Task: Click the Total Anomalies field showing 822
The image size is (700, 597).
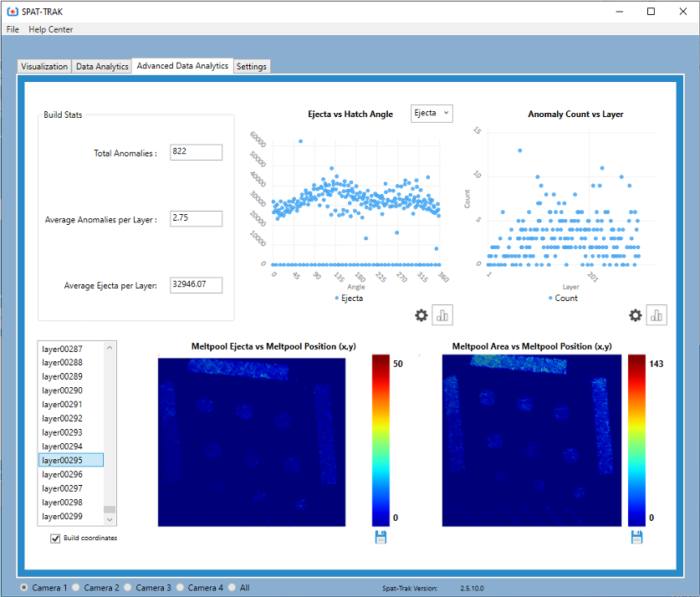Action: pos(196,152)
